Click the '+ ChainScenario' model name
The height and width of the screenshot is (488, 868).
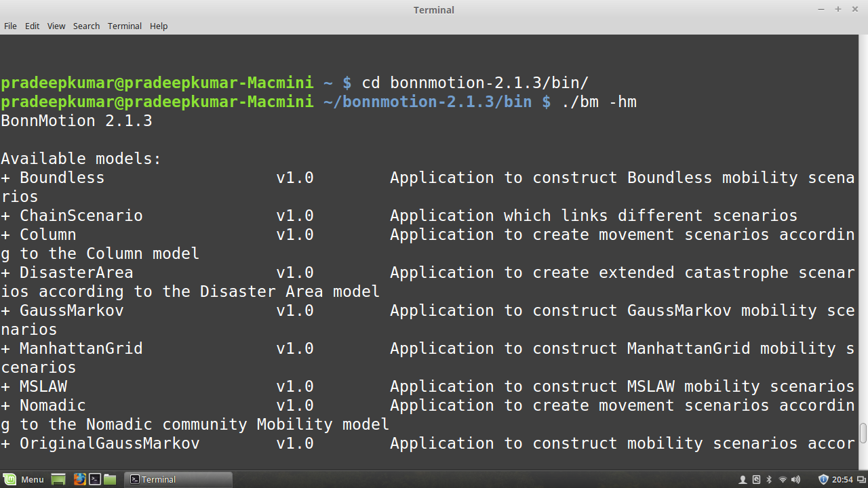coord(72,216)
